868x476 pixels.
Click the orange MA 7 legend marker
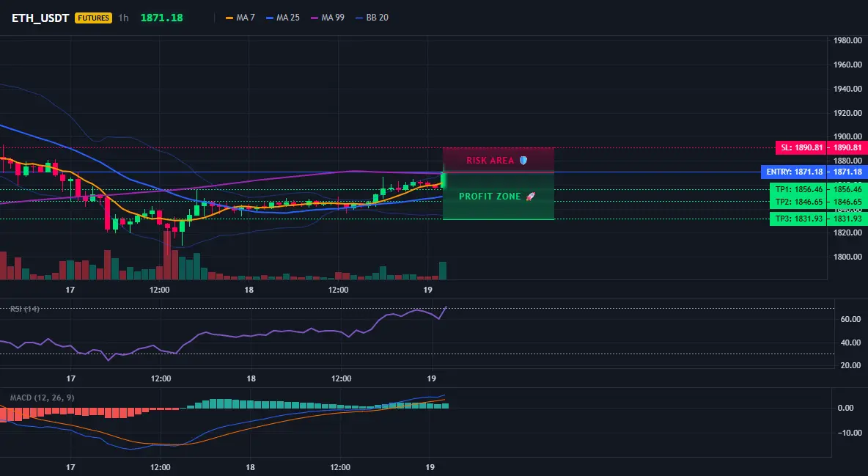coord(229,18)
